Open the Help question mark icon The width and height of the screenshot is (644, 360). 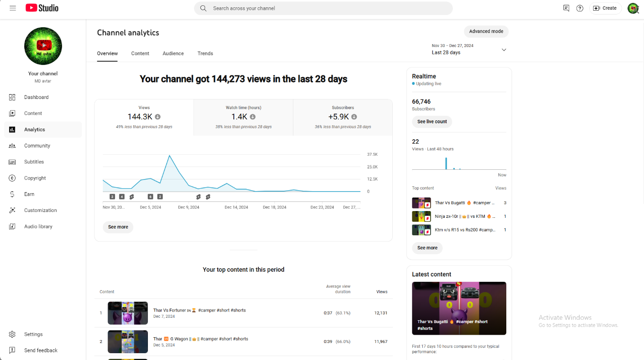[580, 8]
